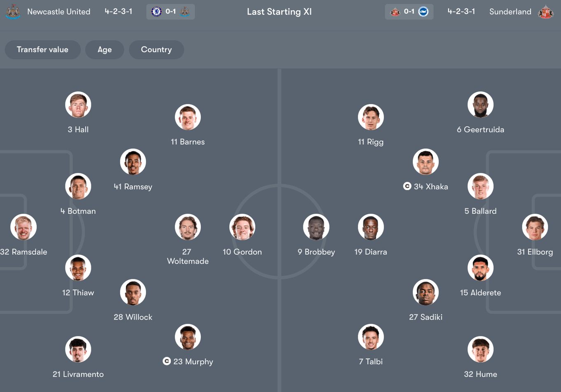Select striker Woltemade's player portrait
The height and width of the screenshot is (392, 561).
click(188, 226)
